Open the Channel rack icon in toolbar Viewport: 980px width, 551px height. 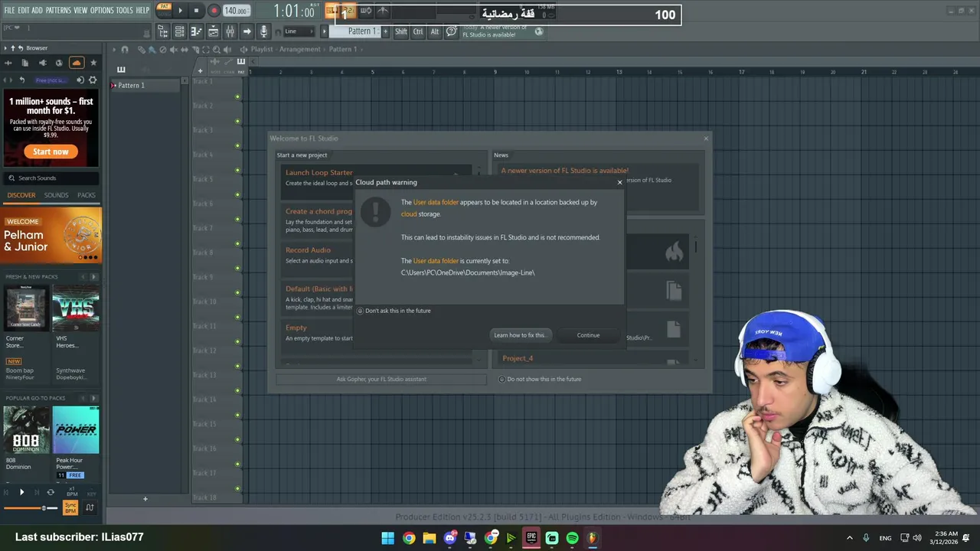point(179,31)
